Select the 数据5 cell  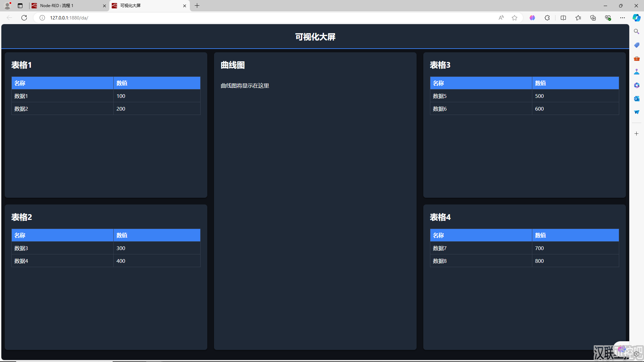coord(481,96)
